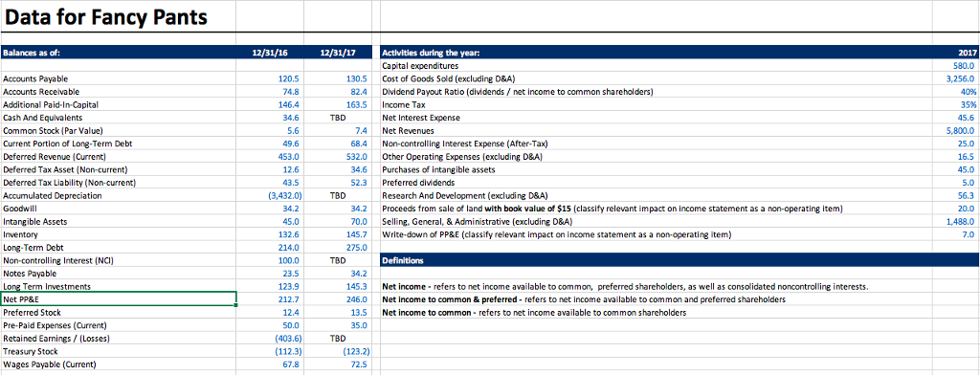Select the 2017 column header
The image size is (980, 375).
pos(956,54)
